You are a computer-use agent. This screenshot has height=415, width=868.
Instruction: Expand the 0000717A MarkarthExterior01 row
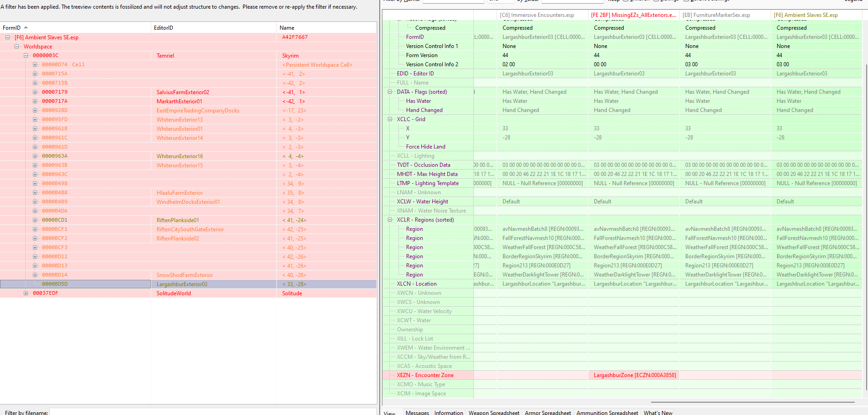(x=35, y=101)
